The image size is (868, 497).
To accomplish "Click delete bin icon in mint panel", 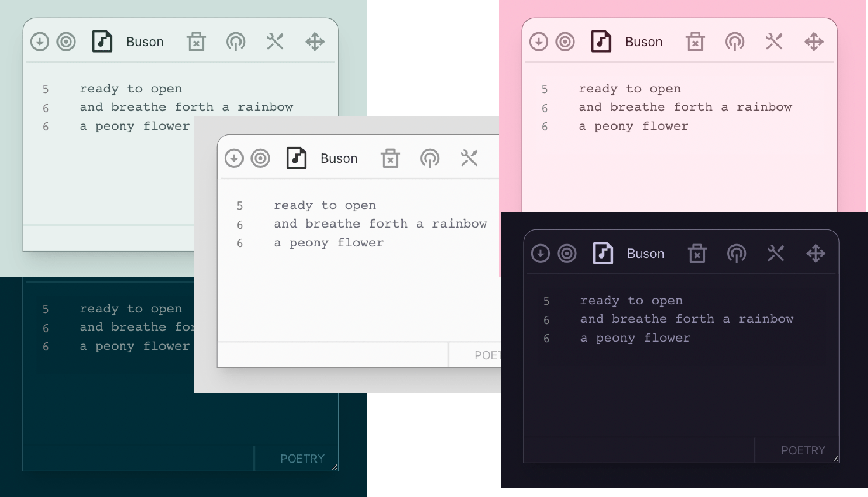I will point(196,42).
